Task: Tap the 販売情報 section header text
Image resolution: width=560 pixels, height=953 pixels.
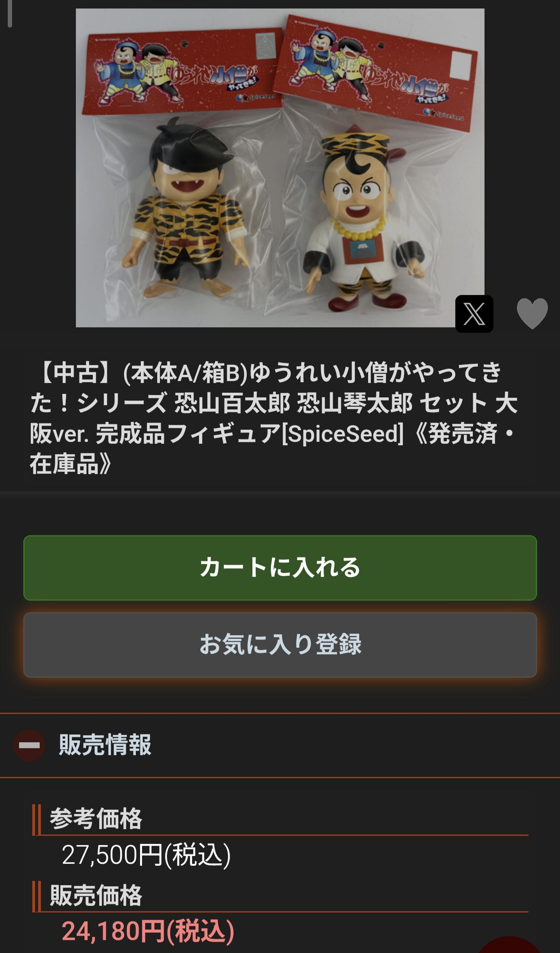Action: (x=105, y=745)
